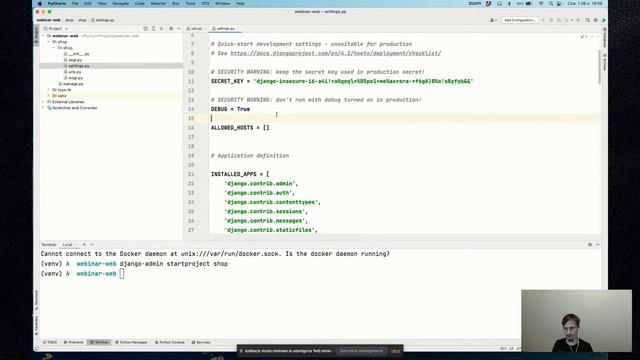Open the TODO tool window
The width and height of the screenshot is (640, 360).
[x=50, y=342]
